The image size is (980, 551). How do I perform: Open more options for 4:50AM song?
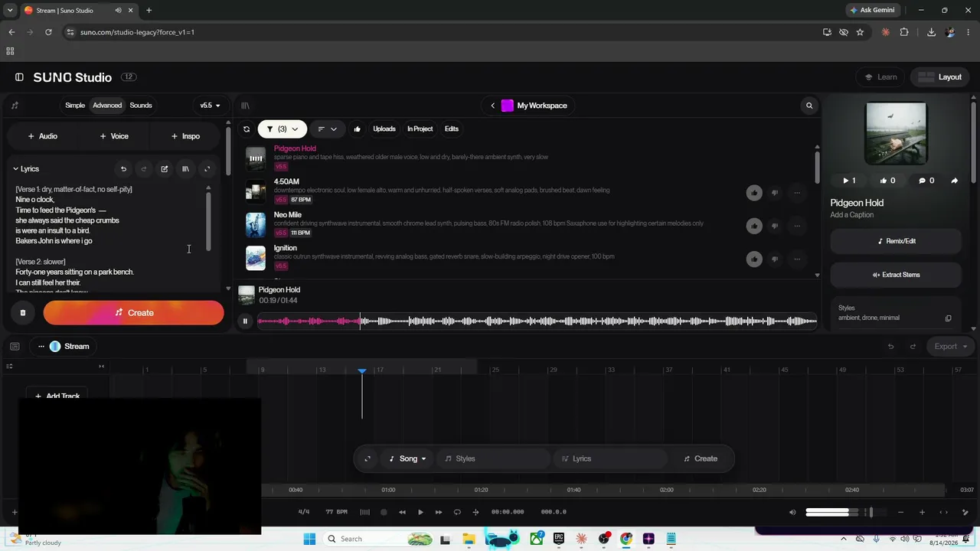click(797, 193)
